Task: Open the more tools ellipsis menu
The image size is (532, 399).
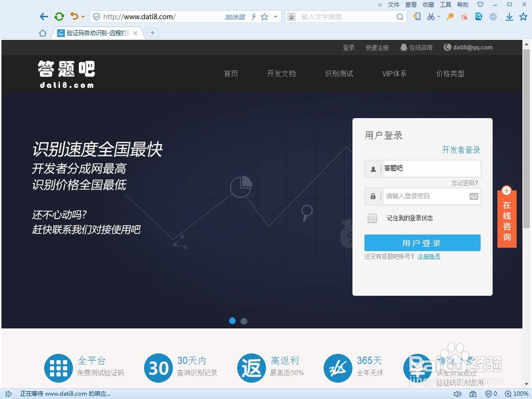Action: pos(493,16)
